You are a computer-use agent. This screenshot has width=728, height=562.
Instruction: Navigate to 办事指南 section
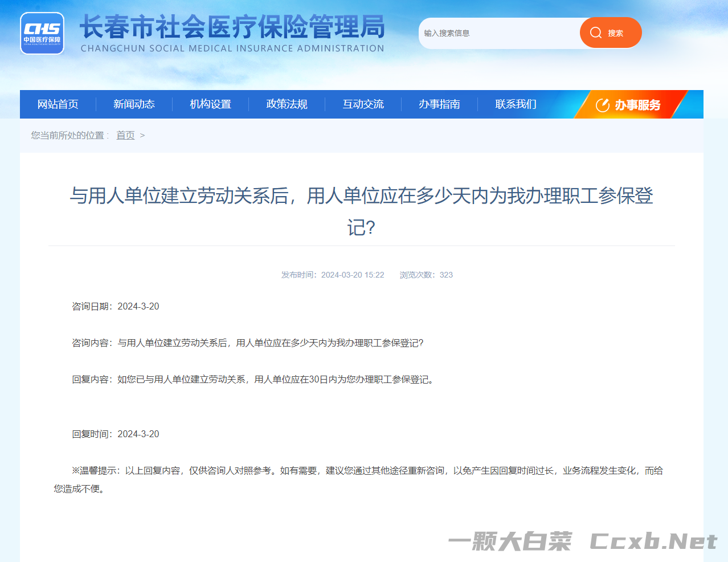coord(439,104)
